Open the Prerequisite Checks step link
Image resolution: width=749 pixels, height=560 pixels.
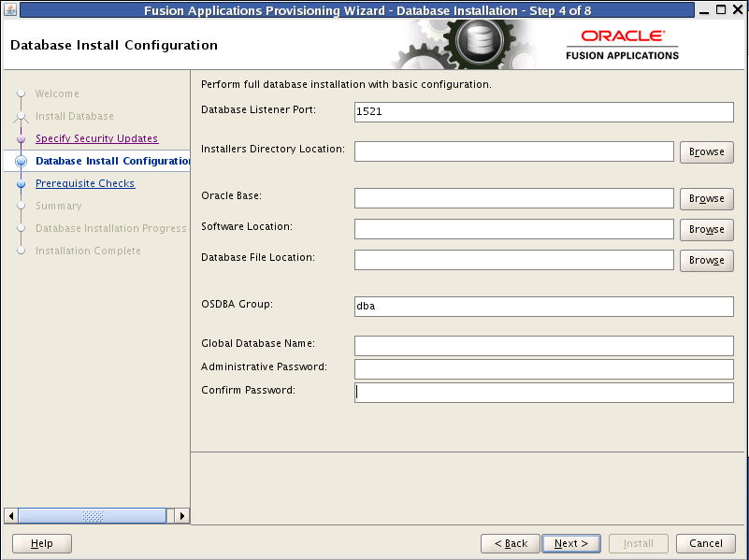point(85,183)
